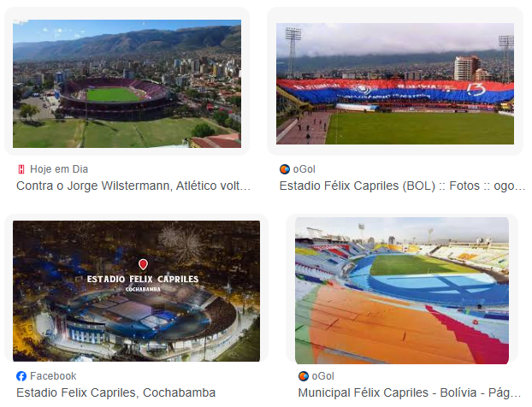Click the 'Facebook' source label

53,376
